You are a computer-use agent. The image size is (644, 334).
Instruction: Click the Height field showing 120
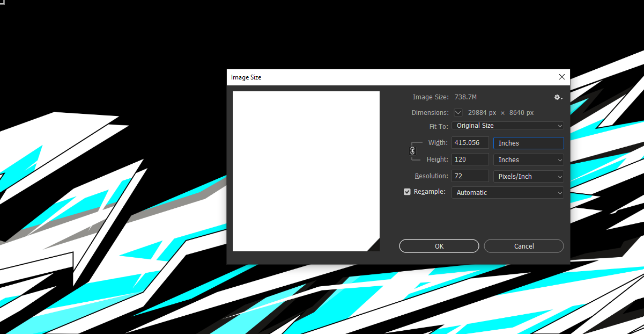[x=470, y=159]
